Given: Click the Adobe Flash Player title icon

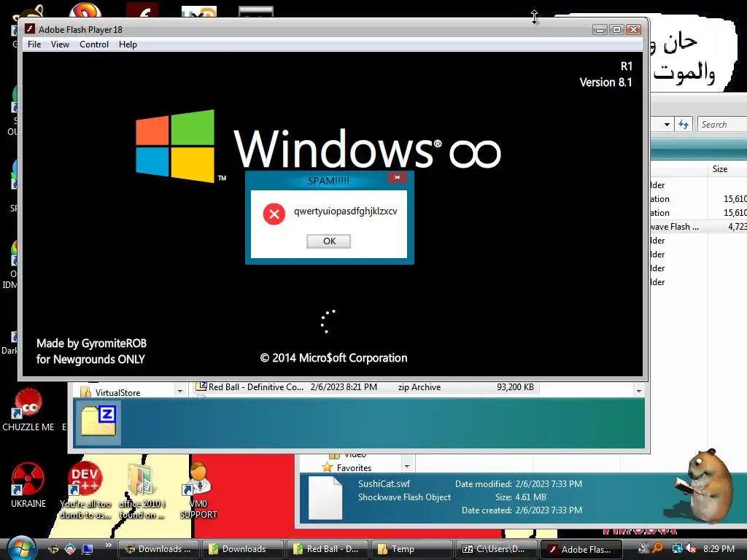Looking at the screenshot, I should point(29,29).
